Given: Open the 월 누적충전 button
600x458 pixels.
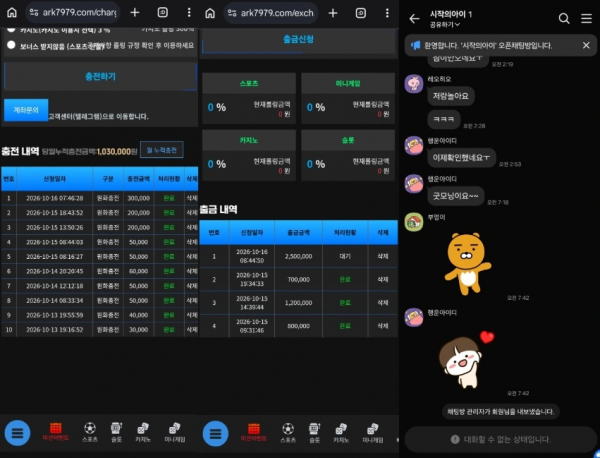Looking at the screenshot, I should [x=161, y=150].
